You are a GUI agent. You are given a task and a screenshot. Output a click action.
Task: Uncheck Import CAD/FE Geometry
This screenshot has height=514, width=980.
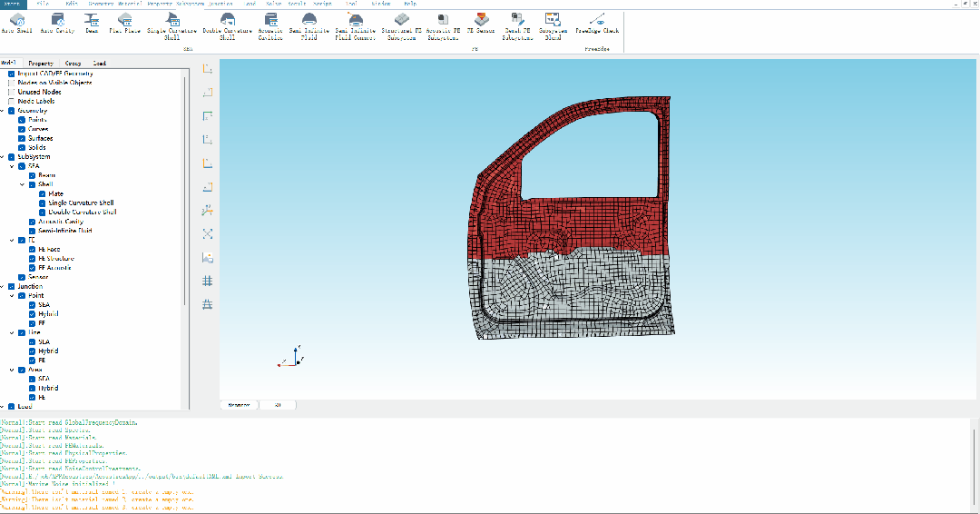pyautogui.click(x=11, y=74)
